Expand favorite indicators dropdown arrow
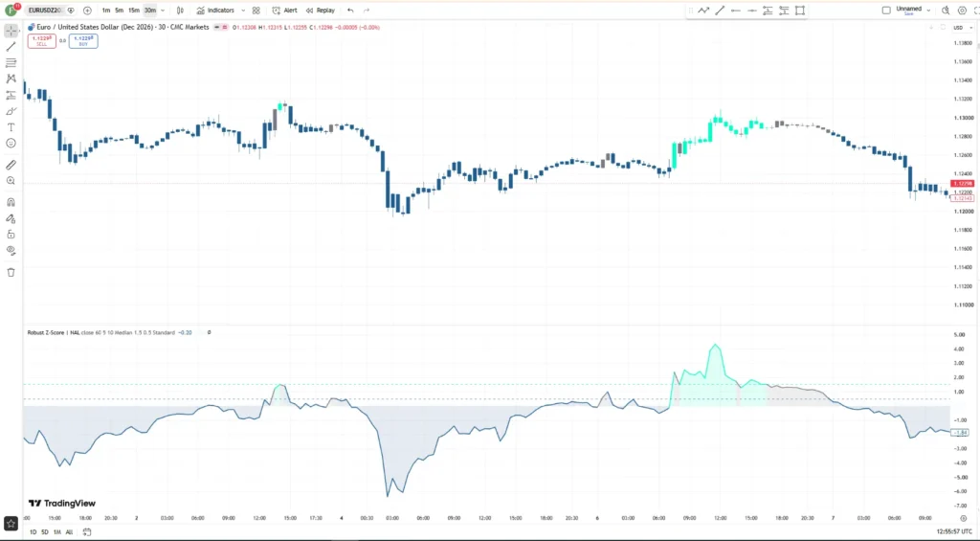980x541 pixels. click(243, 10)
